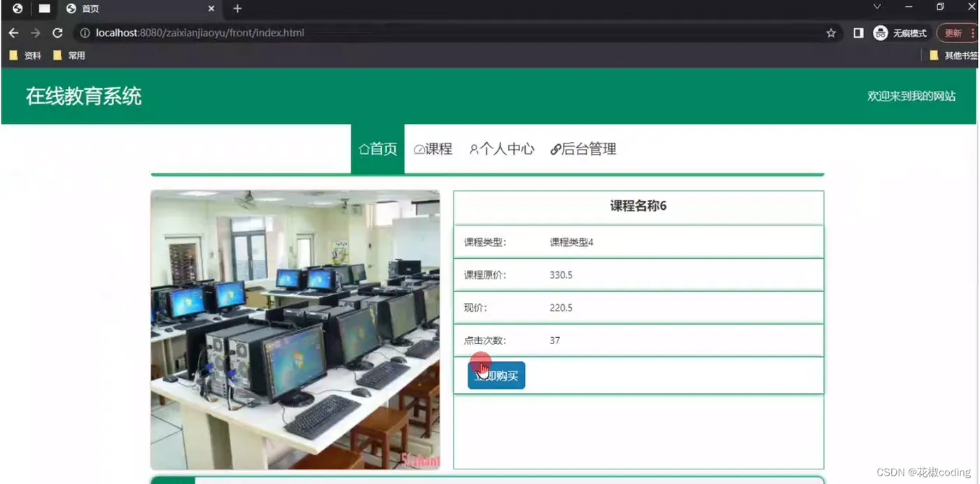980x484 pixels.
Task: Open a new tab with plus icon
Action: click(237, 9)
